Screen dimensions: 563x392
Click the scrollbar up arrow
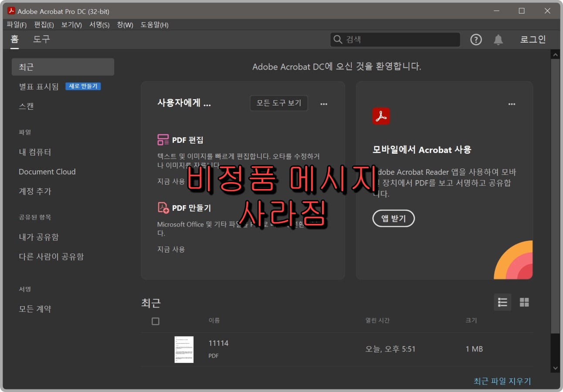coord(555,55)
